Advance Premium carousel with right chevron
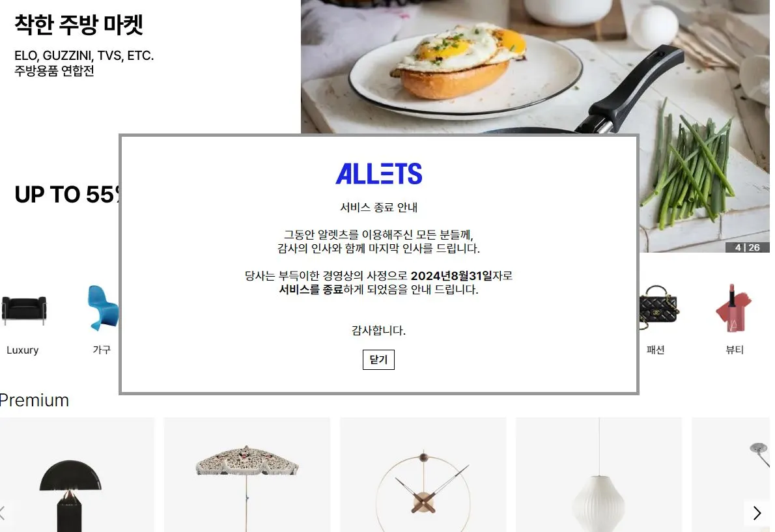 click(x=757, y=513)
